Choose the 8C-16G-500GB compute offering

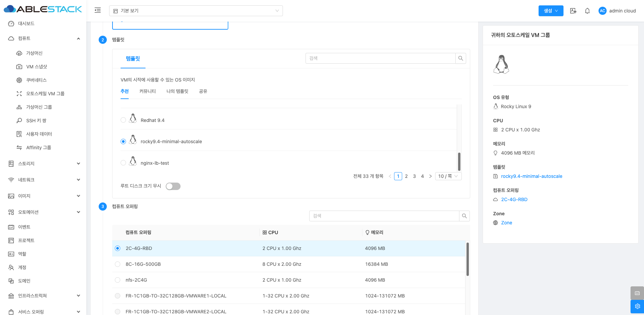[118, 264]
